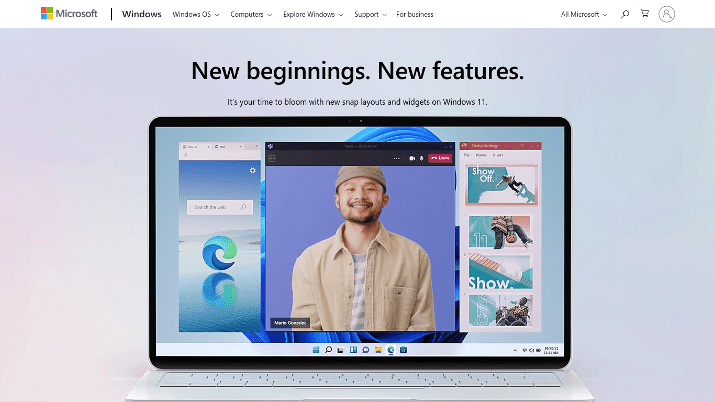The width and height of the screenshot is (715, 402).
Task: Open the For business link
Action: pos(414,15)
